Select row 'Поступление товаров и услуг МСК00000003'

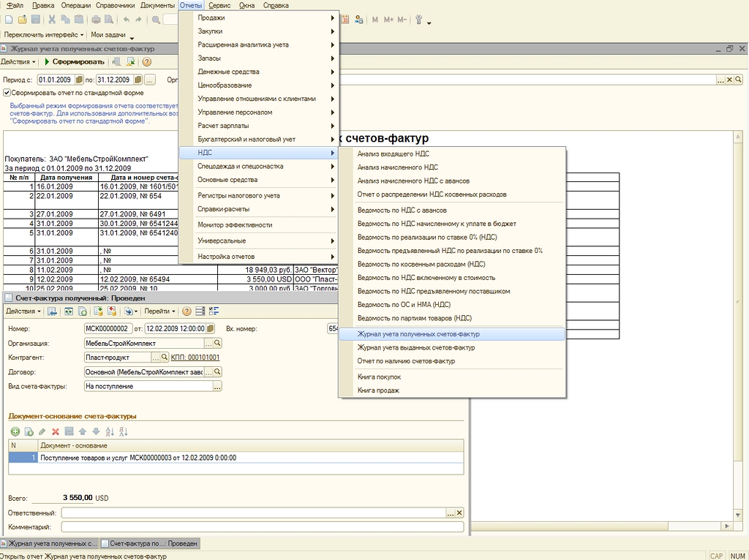pos(236,458)
